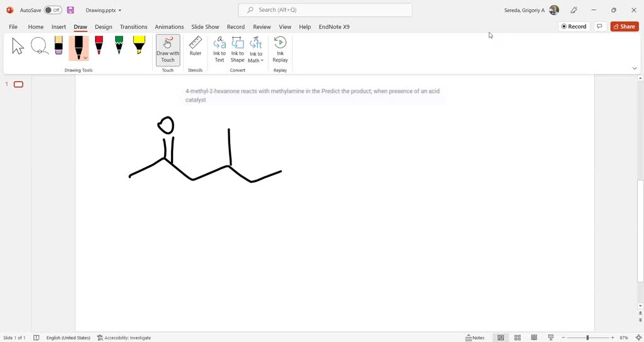
Task: Open the File menu
Action: coord(13,27)
